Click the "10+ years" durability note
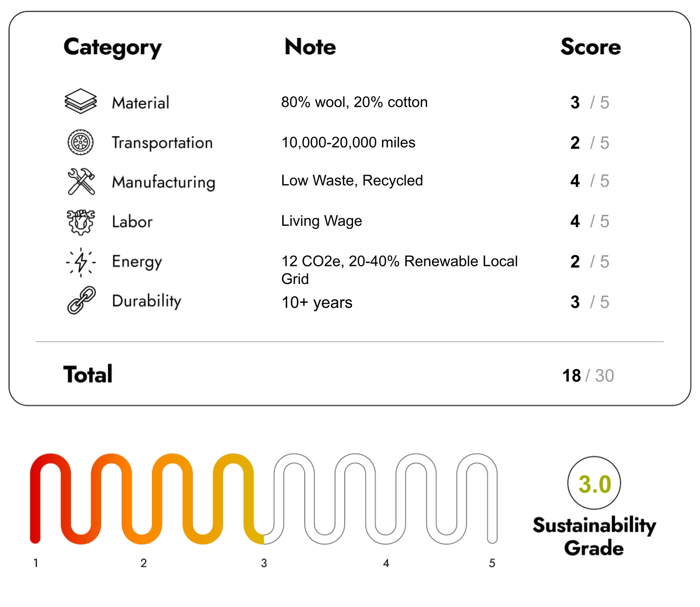Screen dimensions: 700x607 [x=317, y=303]
